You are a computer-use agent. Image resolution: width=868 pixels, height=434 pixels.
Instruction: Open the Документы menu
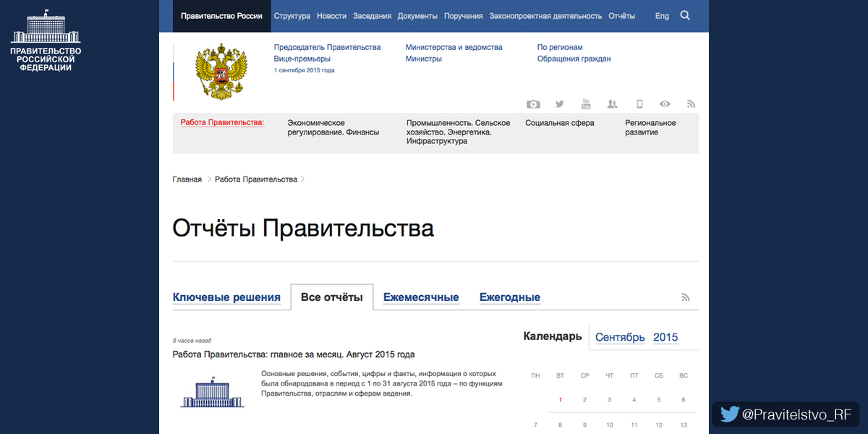pyautogui.click(x=417, y=16)
